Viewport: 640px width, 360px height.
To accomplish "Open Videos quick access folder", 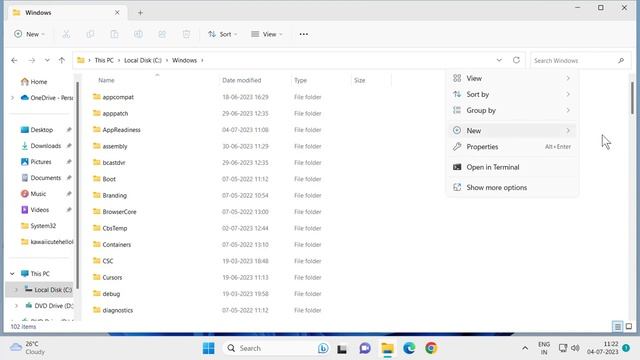I will pos(35,210).
